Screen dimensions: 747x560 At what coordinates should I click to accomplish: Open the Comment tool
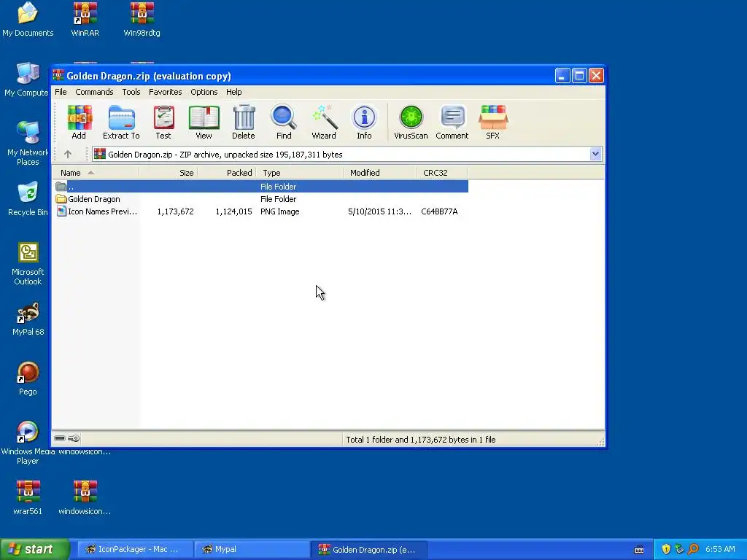[452, 122]
